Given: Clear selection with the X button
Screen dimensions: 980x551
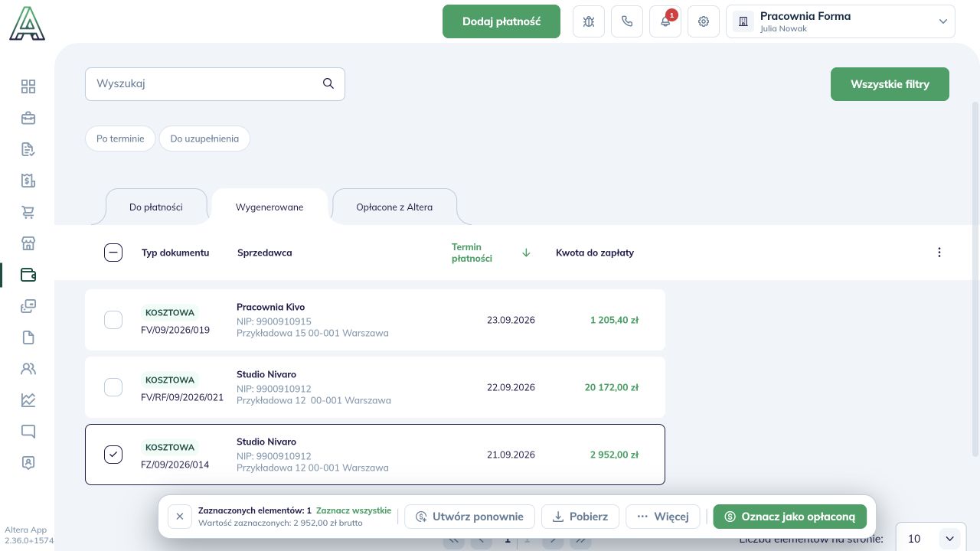Looking at the screenshot, I should point(180,517).
